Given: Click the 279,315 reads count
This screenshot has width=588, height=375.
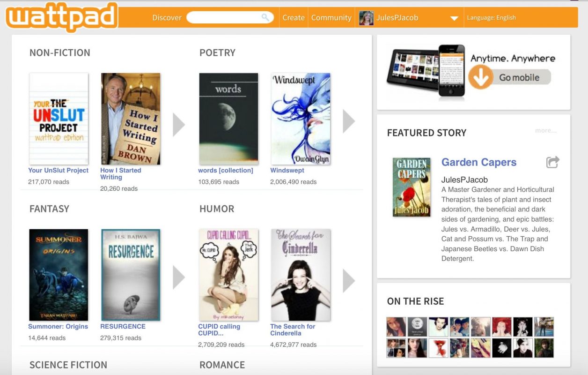Looking at the screenshot, I should click(x=121, y=338).
